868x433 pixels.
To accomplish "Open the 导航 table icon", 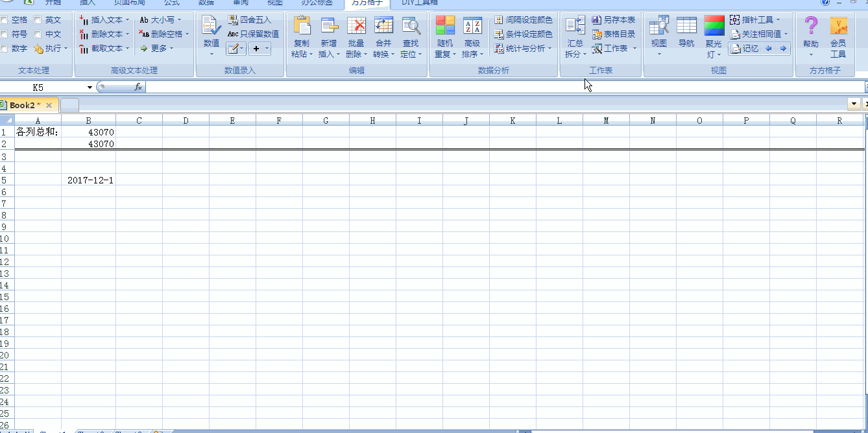I will pyautogui.click(x=686, y=26).
